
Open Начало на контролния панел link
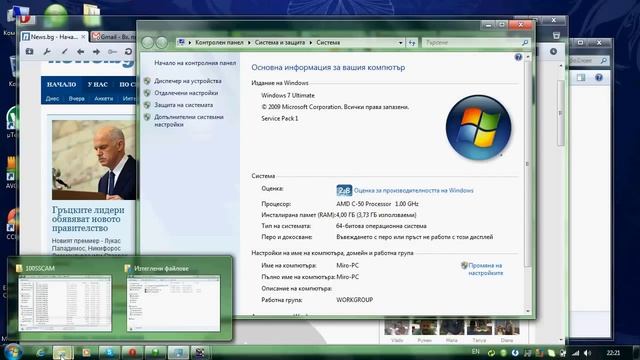tap(195, 63)
